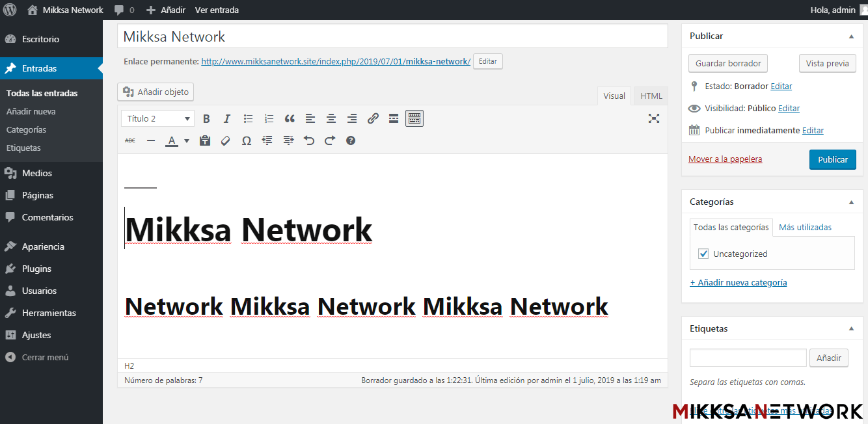This screenshot has width=868, height=424.
Task: Click the insert link icon
Action: tap(373, 118)
